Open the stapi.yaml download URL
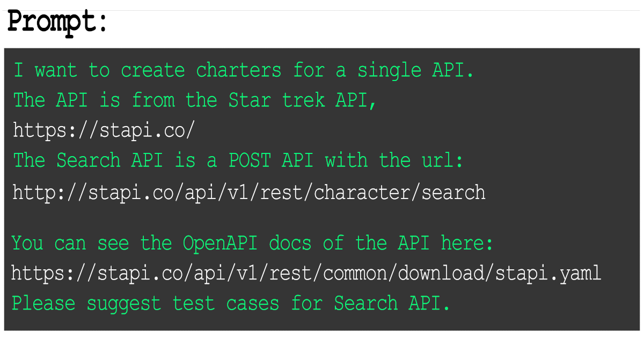This screenshot has width=644, height=338. point(306,273)
